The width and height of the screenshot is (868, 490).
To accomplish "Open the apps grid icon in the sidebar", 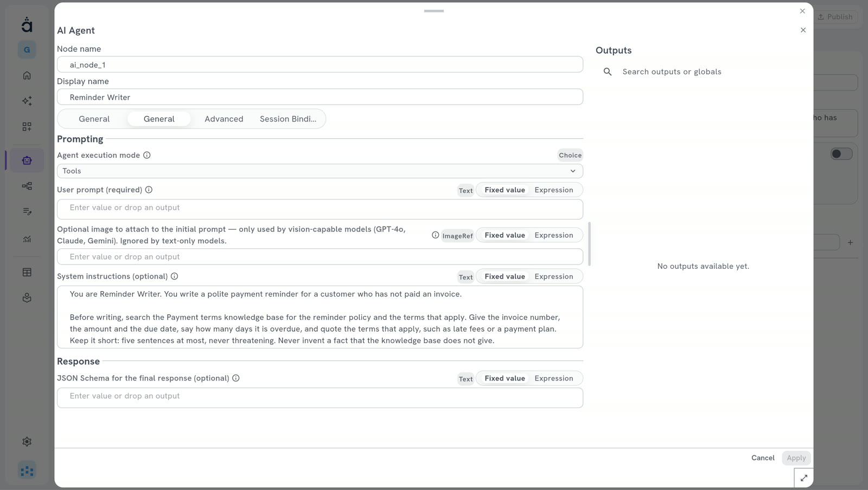I will click(x=27, y=126).
